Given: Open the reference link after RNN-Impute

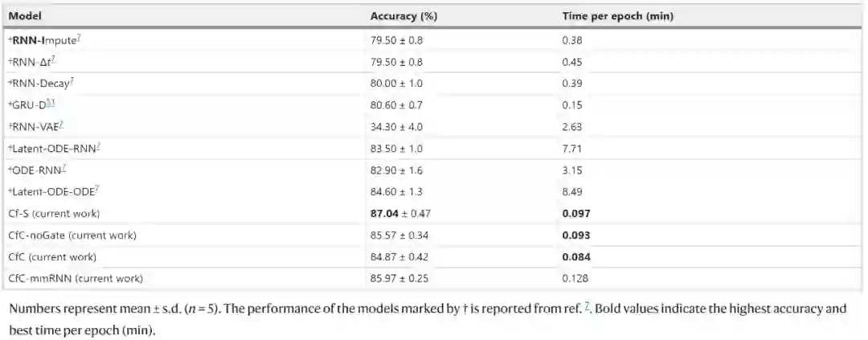Looking at the screenshot, I should 79,36.
